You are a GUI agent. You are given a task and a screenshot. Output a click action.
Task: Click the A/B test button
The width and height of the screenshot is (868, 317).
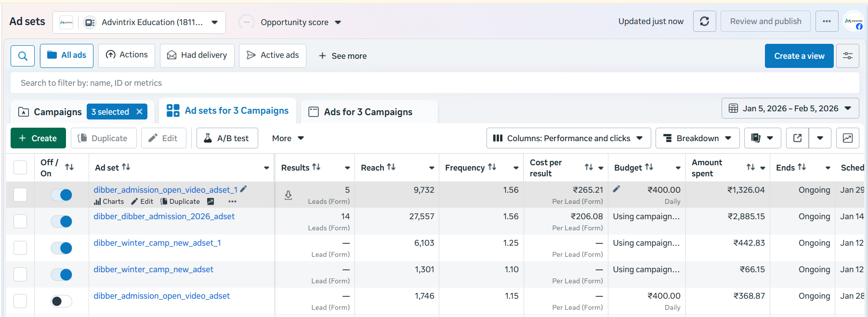tap(227, 138)
